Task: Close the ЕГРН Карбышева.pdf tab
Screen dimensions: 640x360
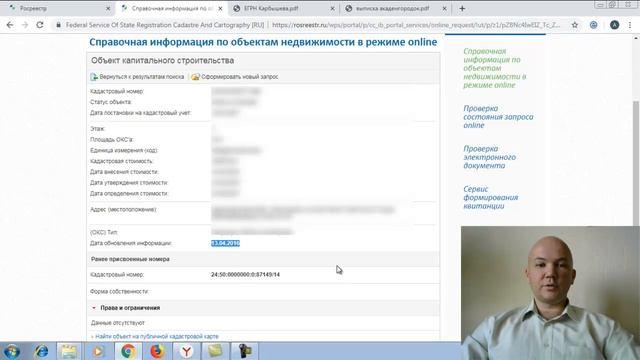Action: point(332,8)
